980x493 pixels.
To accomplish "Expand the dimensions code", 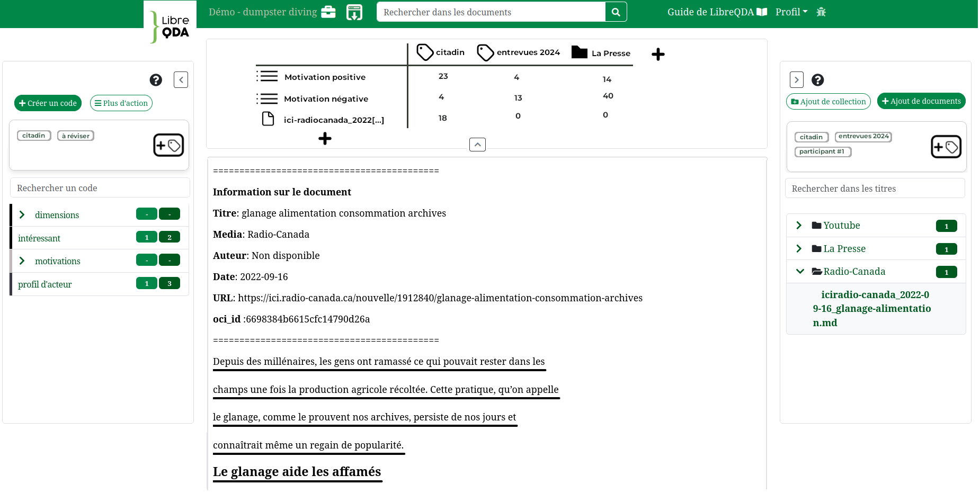I will pos(22,214).
